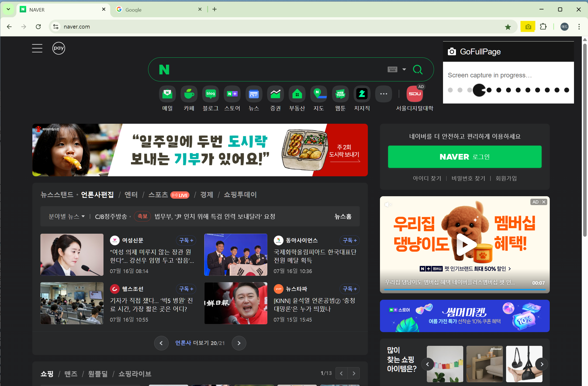588x386 pixels.
Task: Open the Naver Mail icon
Action: pos(167,94)
